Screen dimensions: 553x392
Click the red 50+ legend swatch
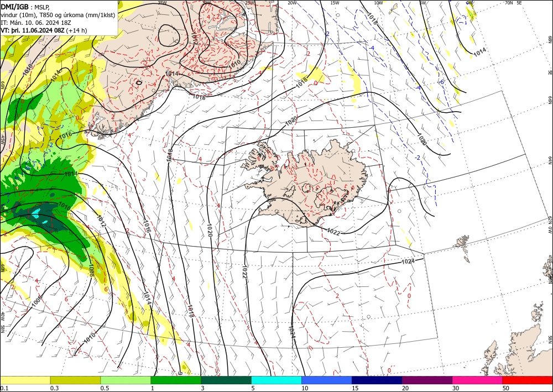(x=528, y=380)
